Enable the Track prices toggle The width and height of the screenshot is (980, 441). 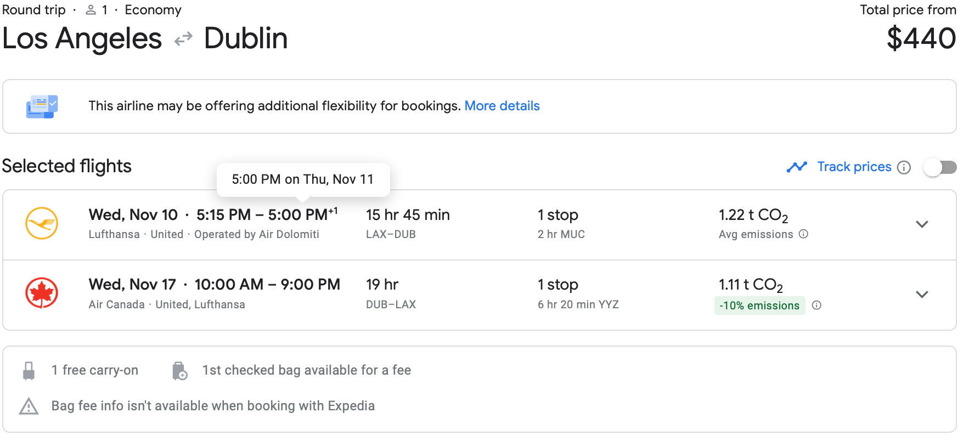(940, 167)
